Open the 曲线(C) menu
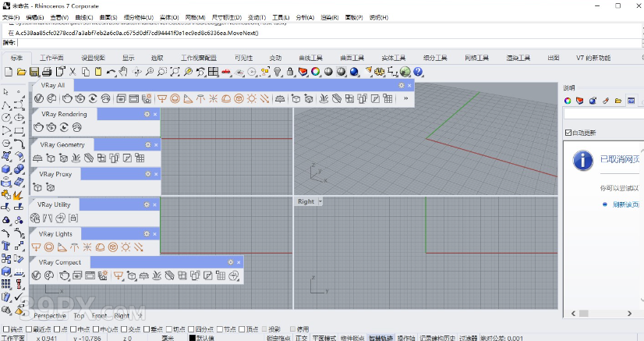The height and width of the screenshot is (341, 644). [84, 17]
